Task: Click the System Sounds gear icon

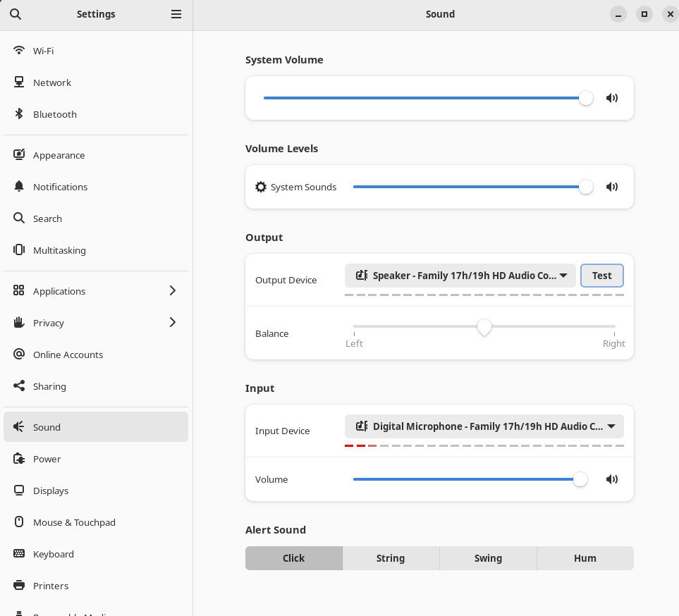Action: [x=261, y=187]
